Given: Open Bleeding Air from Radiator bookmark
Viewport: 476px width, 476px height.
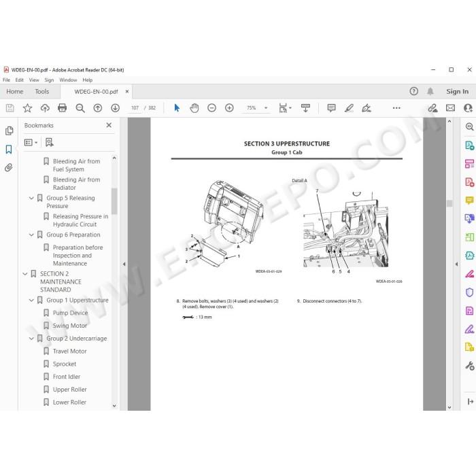Looking at the screenshot, I should [76, 184].
